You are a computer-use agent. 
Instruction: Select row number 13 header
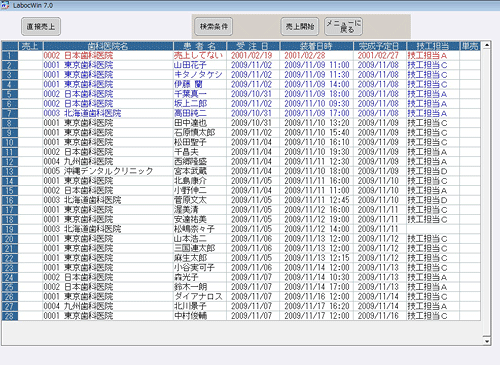pos(10,171)
